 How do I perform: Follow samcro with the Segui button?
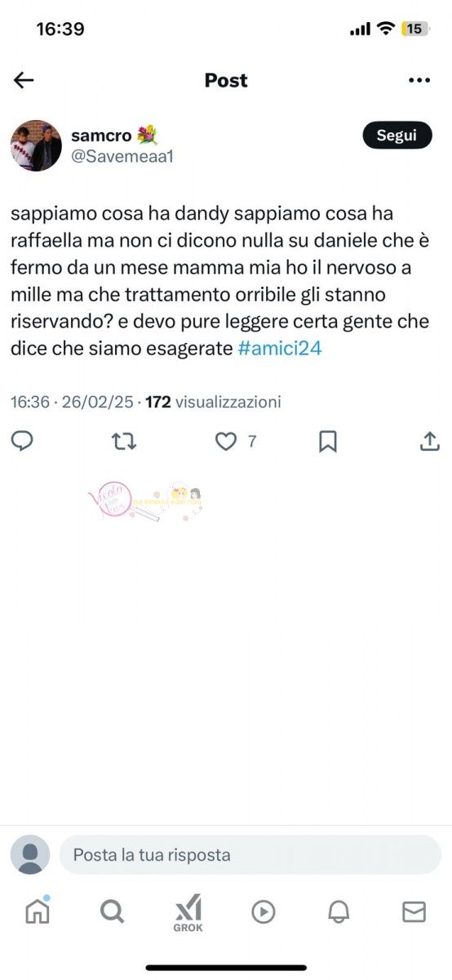click(x=397, y=136)
